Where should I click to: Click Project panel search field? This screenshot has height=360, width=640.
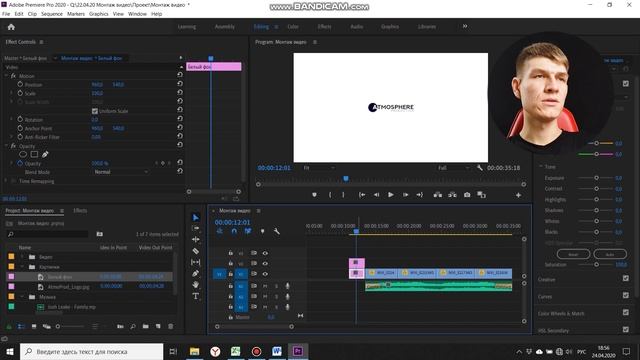click(x=47, y=234)
